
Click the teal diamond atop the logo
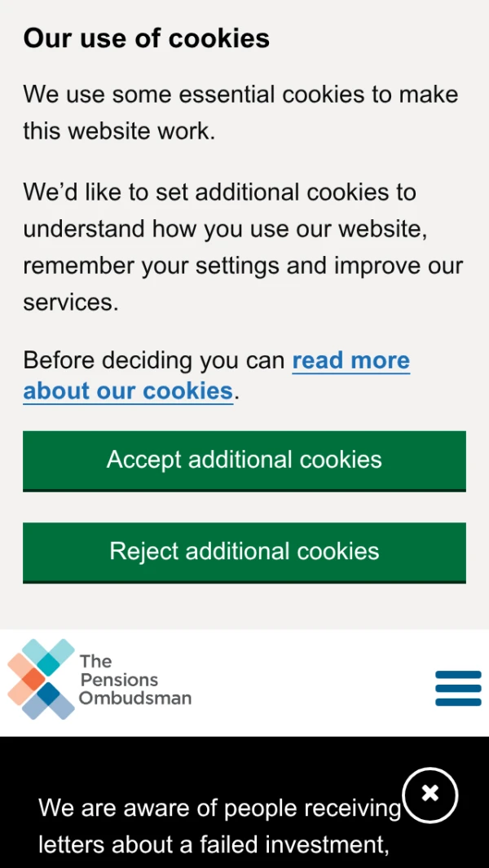point(49,664)
